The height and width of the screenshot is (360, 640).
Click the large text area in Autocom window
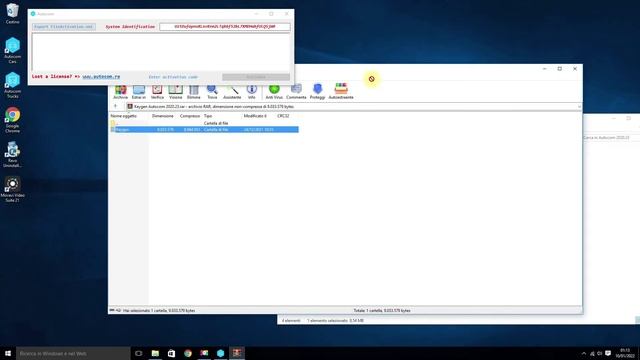(x=161, y=52)
